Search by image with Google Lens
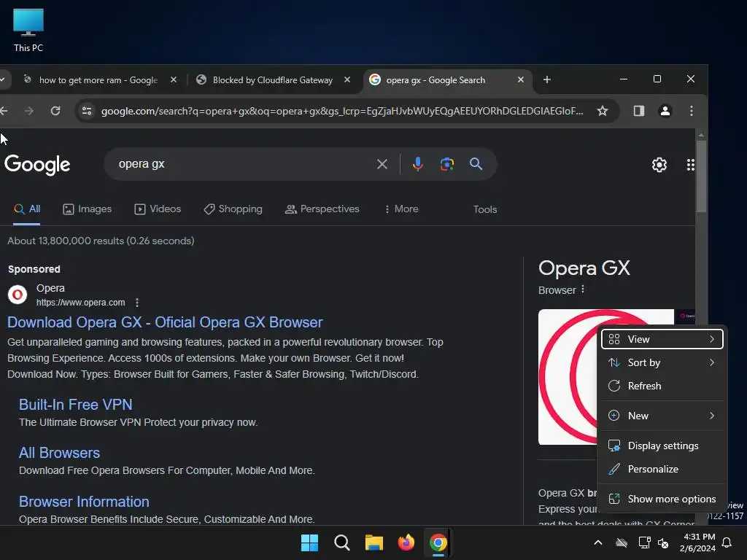This screenshot has width=747, height=560. 447,164
